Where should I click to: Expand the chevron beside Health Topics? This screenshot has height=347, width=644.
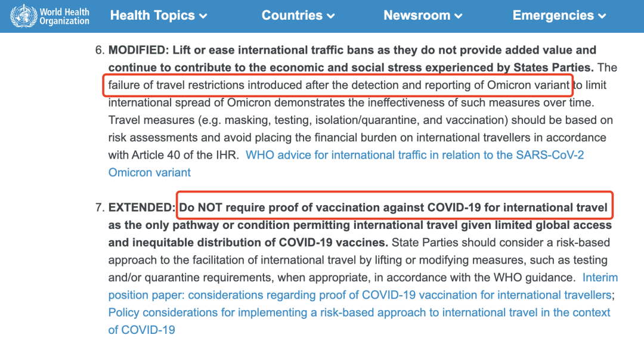203,17
